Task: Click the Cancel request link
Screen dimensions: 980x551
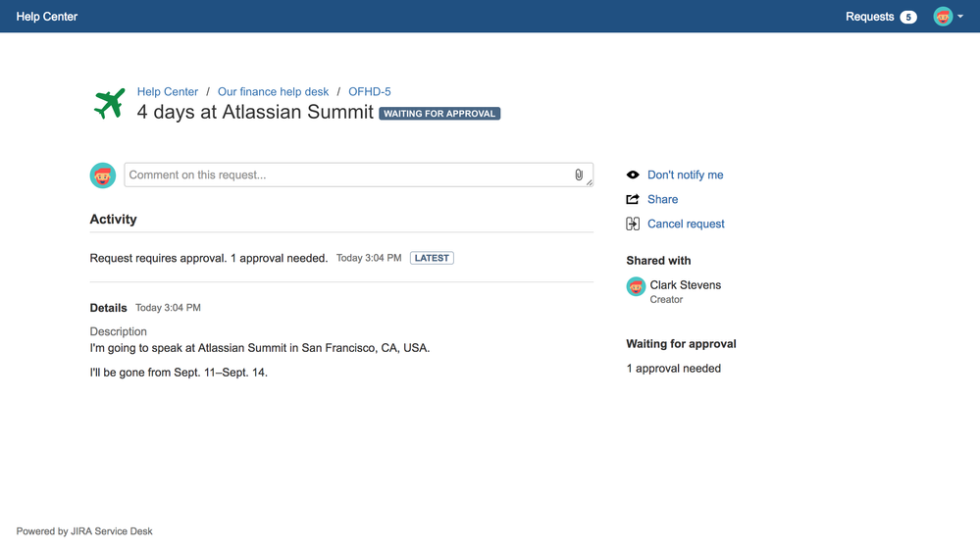Action: click(x=686, y=224)
